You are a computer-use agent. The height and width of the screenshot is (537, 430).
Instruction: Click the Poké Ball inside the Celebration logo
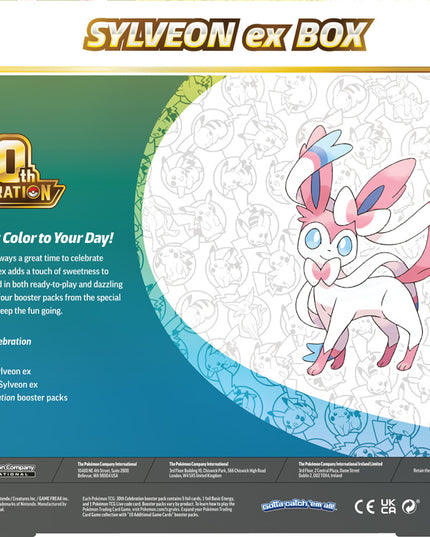pyautogui.click(x=33, y=193)
